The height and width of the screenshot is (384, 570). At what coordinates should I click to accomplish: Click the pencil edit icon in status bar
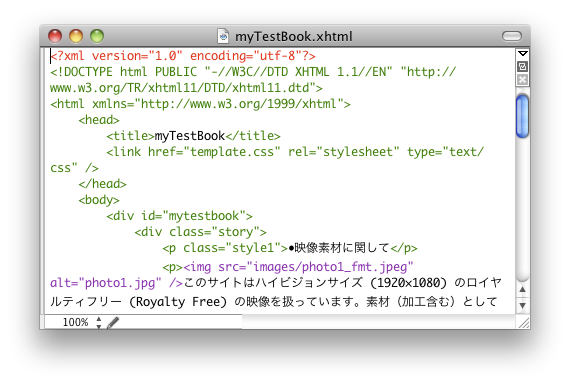click(x=113, y=323)
